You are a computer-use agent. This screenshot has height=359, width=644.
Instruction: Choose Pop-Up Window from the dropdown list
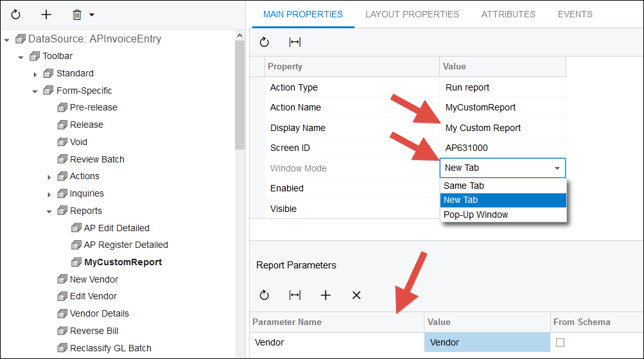coord(475,215)
